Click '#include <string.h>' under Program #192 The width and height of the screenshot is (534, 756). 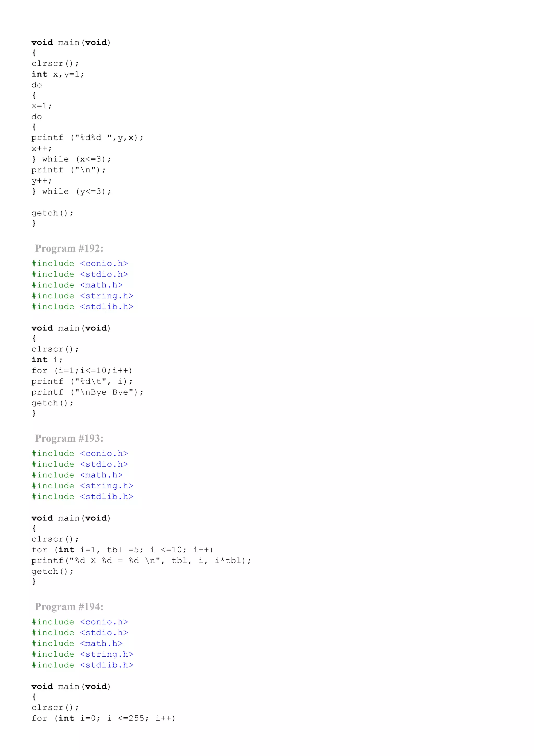click(82, 296)
